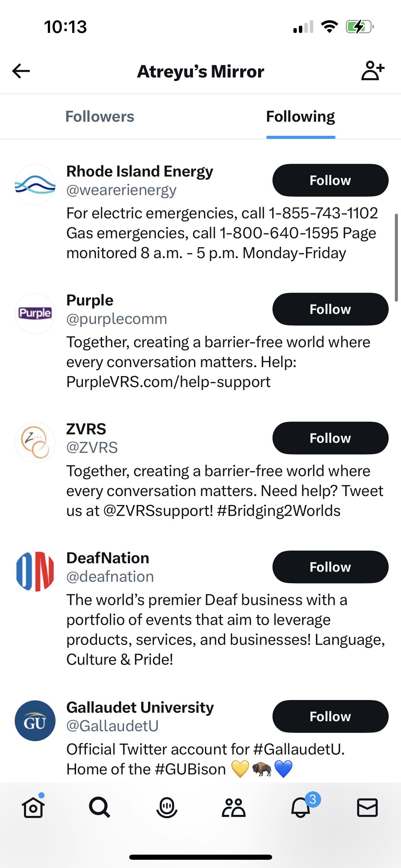Open the Messages envelope icon
Screen dimensions: 401x868
367,807
